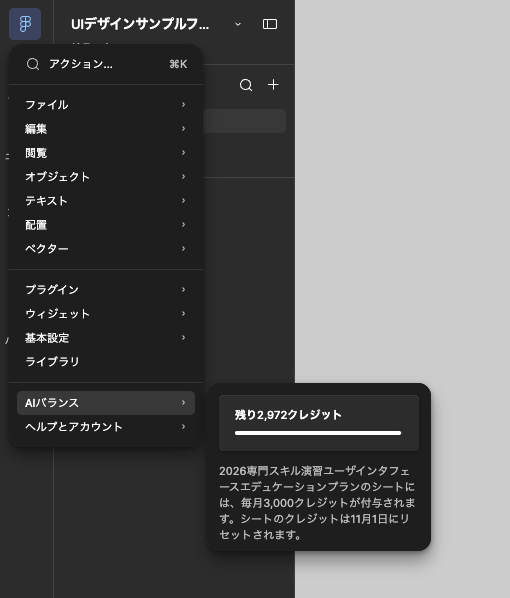Screen dimensions: 510x598
Task: Select the ライブラリ menu item
Action: (x=106, y=362)
